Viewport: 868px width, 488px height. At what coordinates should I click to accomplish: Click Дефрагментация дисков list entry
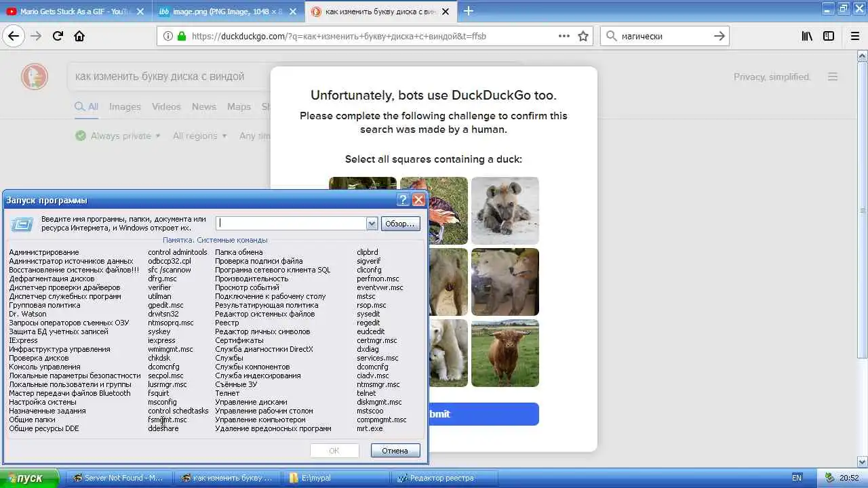[x=52, y=279]
